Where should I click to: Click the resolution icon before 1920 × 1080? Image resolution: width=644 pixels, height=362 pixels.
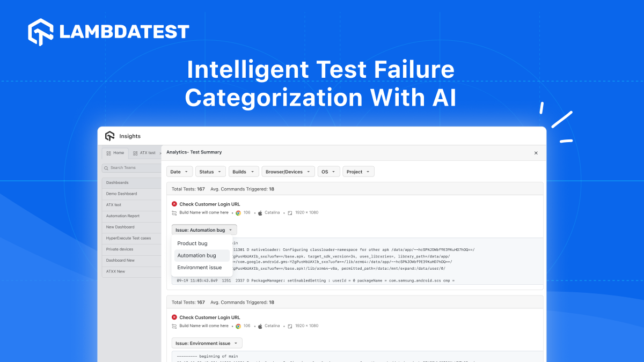click(289, 212)
